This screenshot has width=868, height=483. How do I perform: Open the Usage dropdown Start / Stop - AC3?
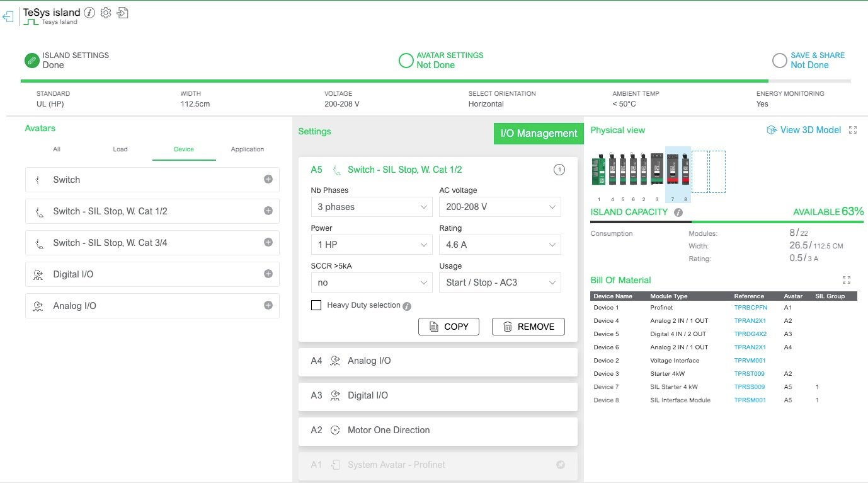[500, 282]
